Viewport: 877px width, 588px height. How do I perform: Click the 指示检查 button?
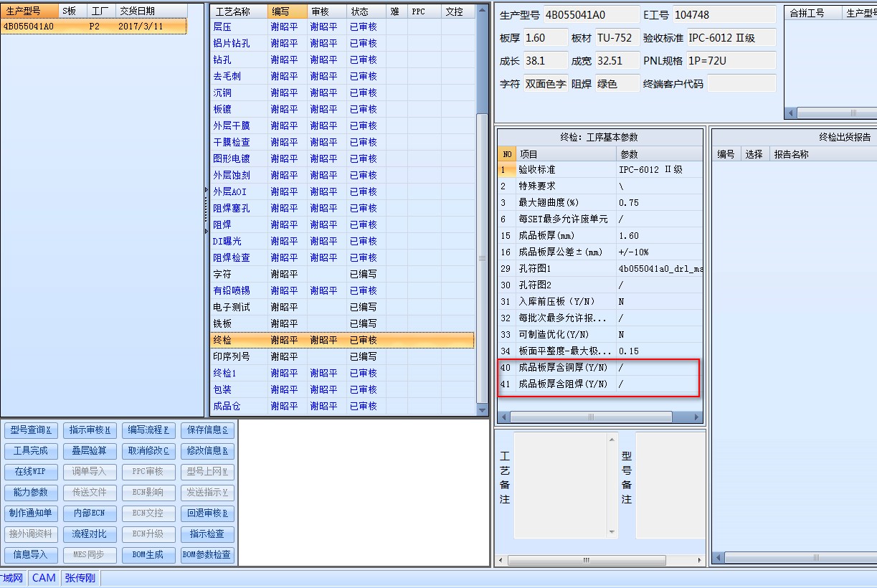pos(207,534)
